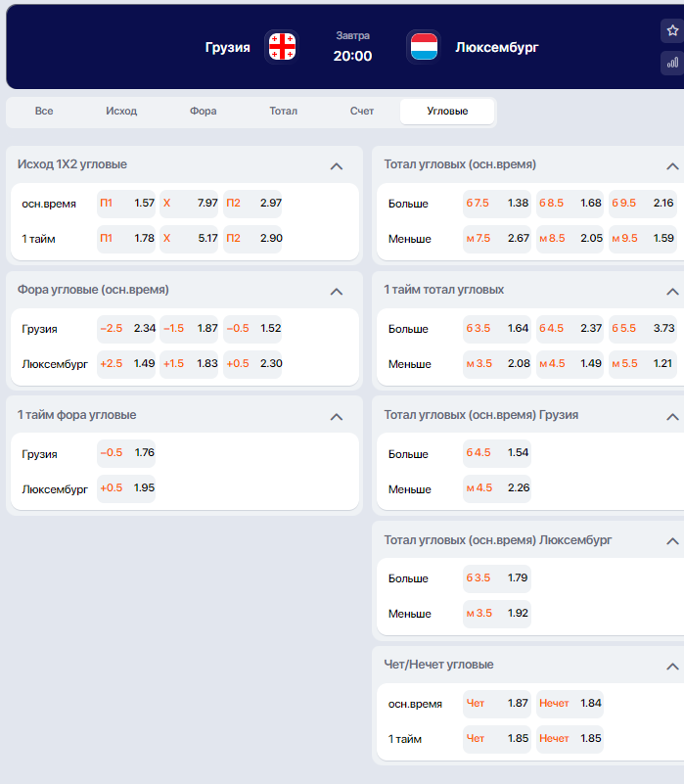Viewport: 684px width, 784px height.
Task: Click the Luxembourg flag icon
Action: point(424,47)
